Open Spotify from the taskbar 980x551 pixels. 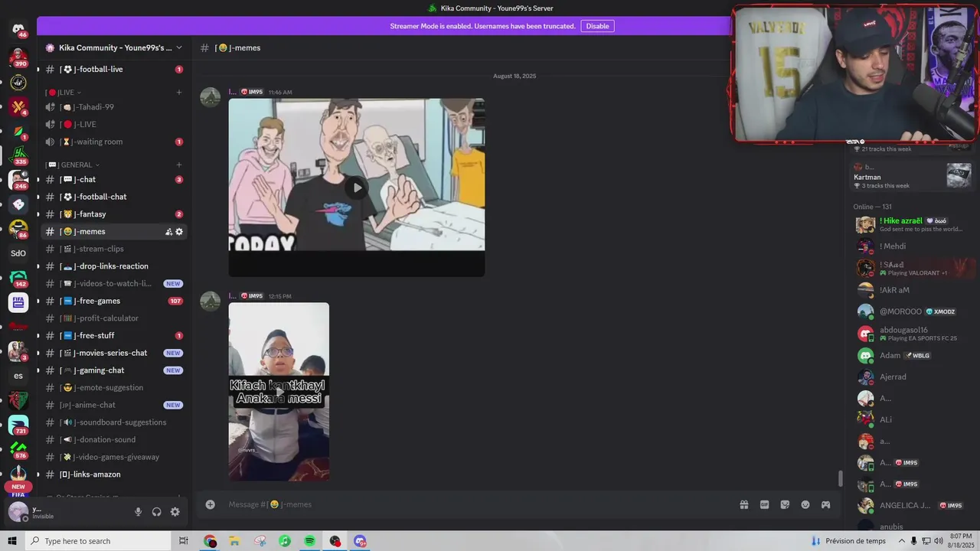point(310,541)
